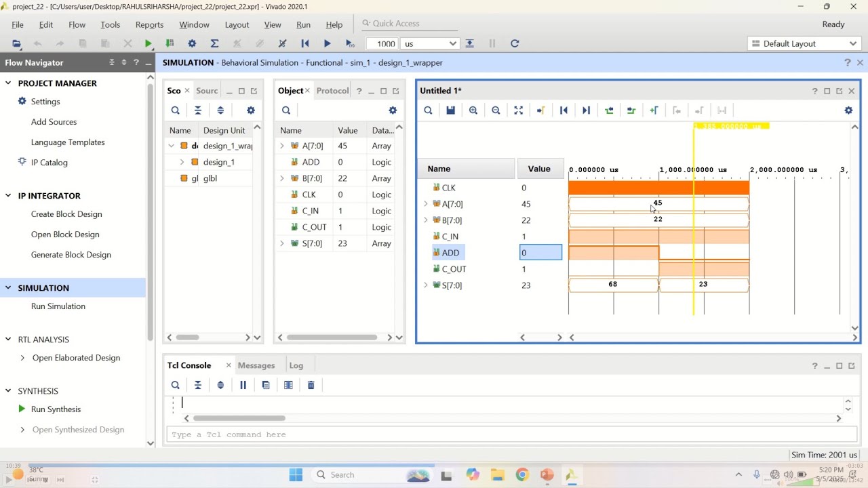Viewport: 868px width, 488px height.
Task: Open the Flow menu
Action: [x=77, y=24]
